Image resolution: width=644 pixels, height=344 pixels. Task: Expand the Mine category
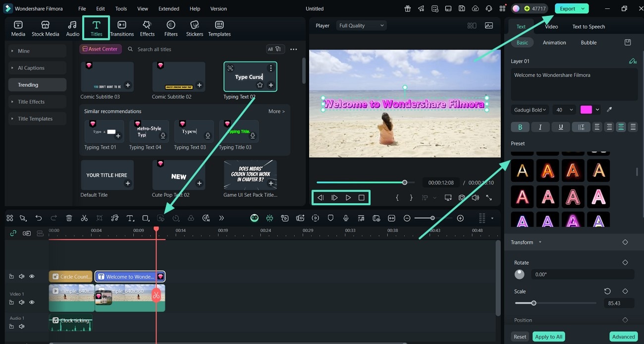pyautogui.click(x=37, y=51)
